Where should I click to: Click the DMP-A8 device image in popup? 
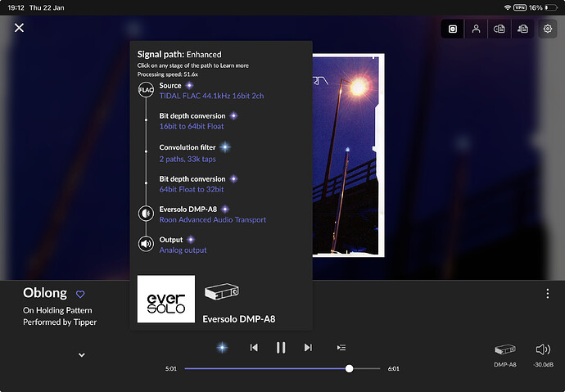[x=222, y=291]
